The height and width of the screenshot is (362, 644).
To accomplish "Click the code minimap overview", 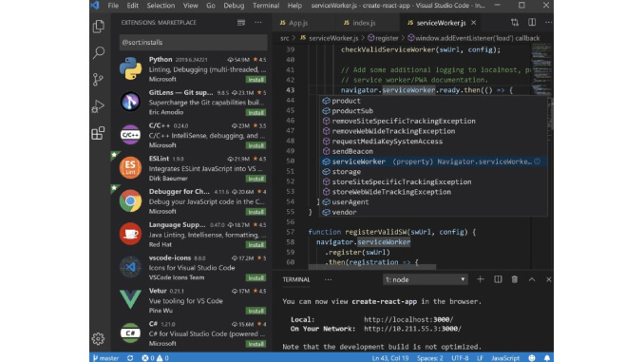I will pos(541,70).
